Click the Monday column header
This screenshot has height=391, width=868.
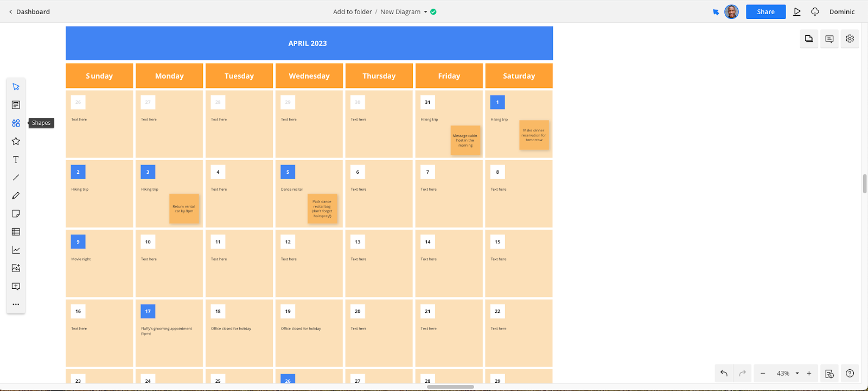pyautogui.click(x=169, y=76)
